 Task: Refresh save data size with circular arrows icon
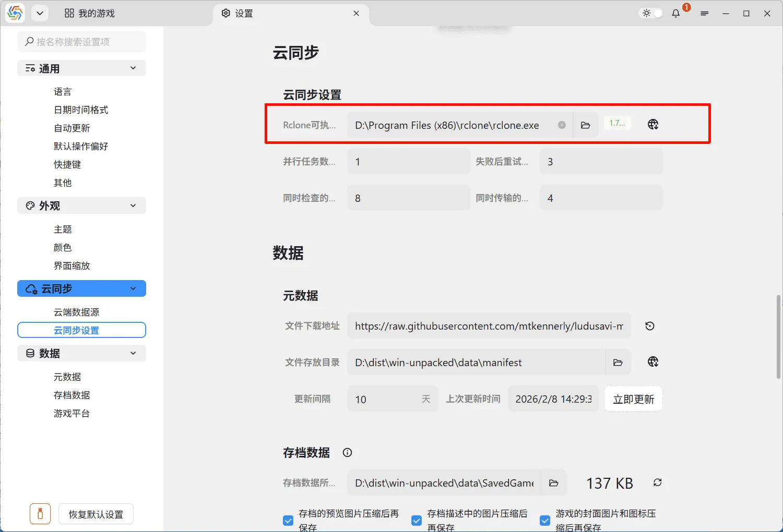click(x=657, y=482)
